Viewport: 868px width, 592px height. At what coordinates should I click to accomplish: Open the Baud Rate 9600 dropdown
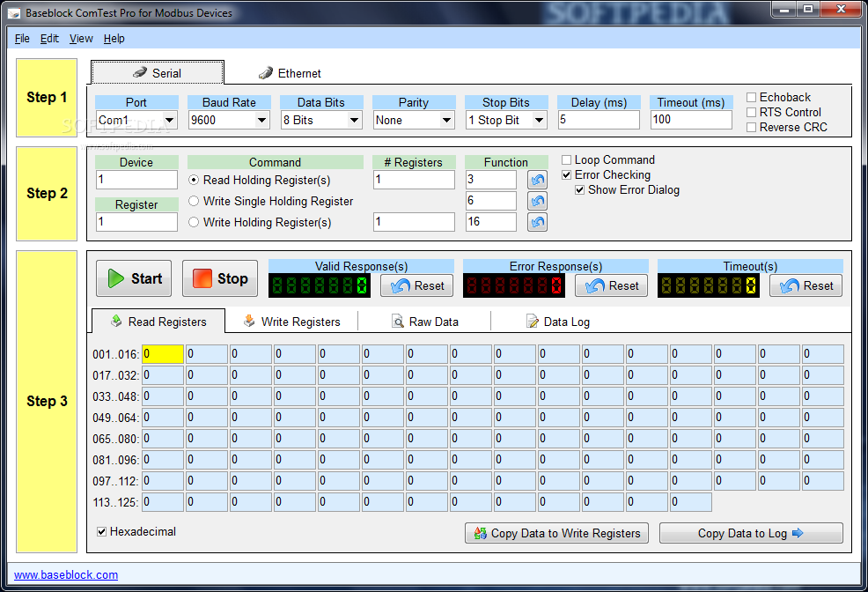click(261, 120)
